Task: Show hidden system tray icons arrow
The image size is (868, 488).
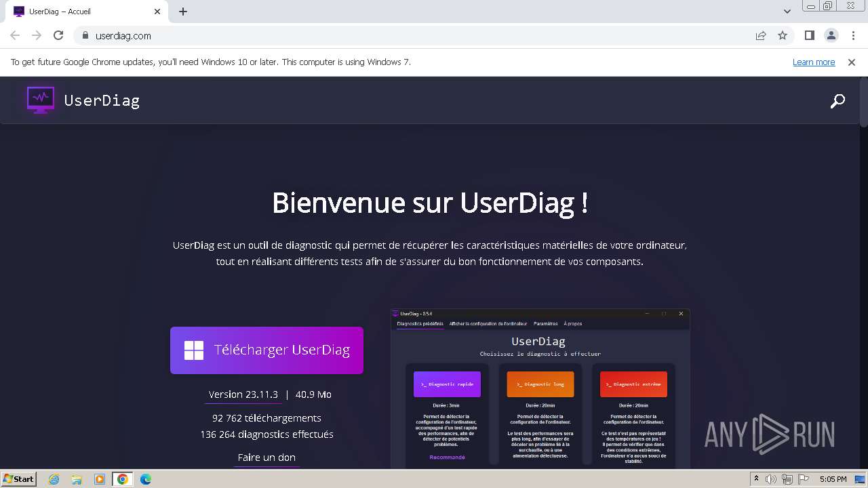Action: 757,479
